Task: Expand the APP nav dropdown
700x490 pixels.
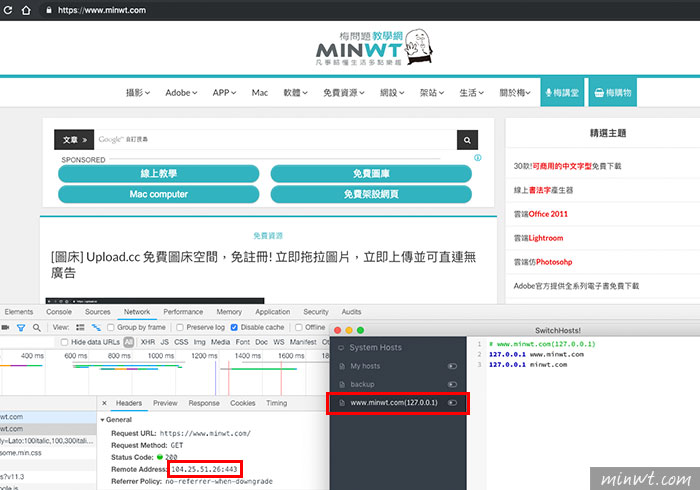Action: (x=225, y=93)
